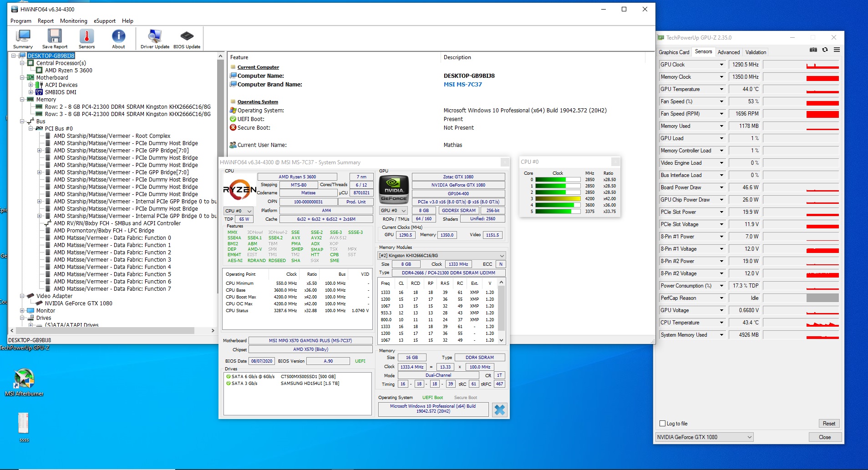Close the CPU #0 clock panel

pyautogui.click(x=615, y=162)
